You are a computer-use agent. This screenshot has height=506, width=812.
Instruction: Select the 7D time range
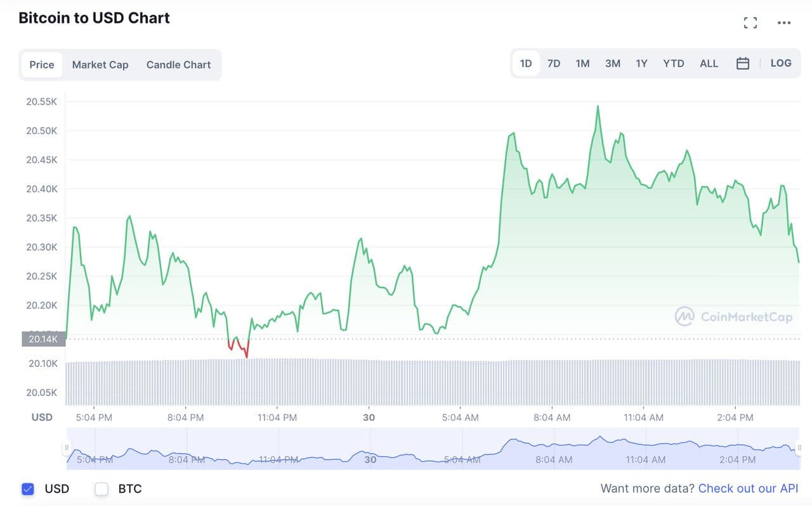[554, 63]
